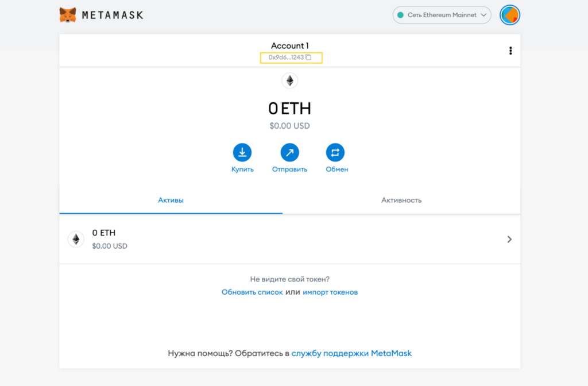Click the Account 1 name label
The image size is (588, 386).
click(x=289, y=45)
